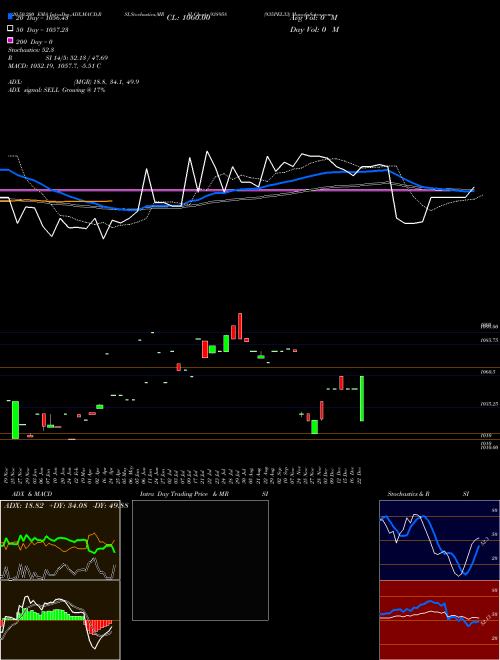500x660 pixels.
Task: Open the ADX indicator mini chart
Action: [x=60, y=540]
